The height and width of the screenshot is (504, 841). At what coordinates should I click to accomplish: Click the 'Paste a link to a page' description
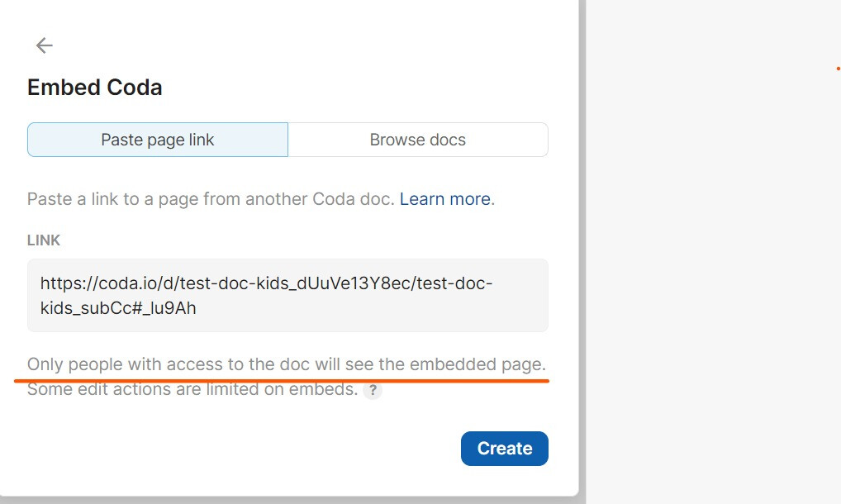[261, 199]
